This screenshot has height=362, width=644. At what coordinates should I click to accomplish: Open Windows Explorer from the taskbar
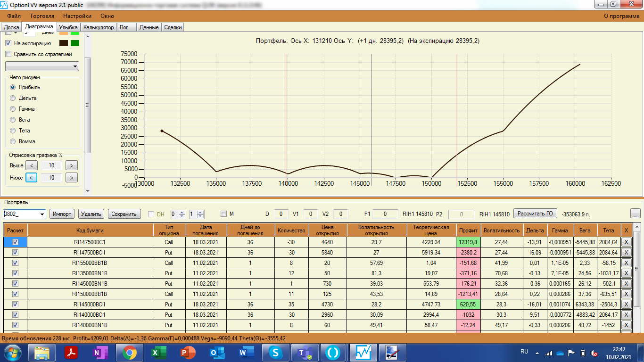click(x=42, y=352)
